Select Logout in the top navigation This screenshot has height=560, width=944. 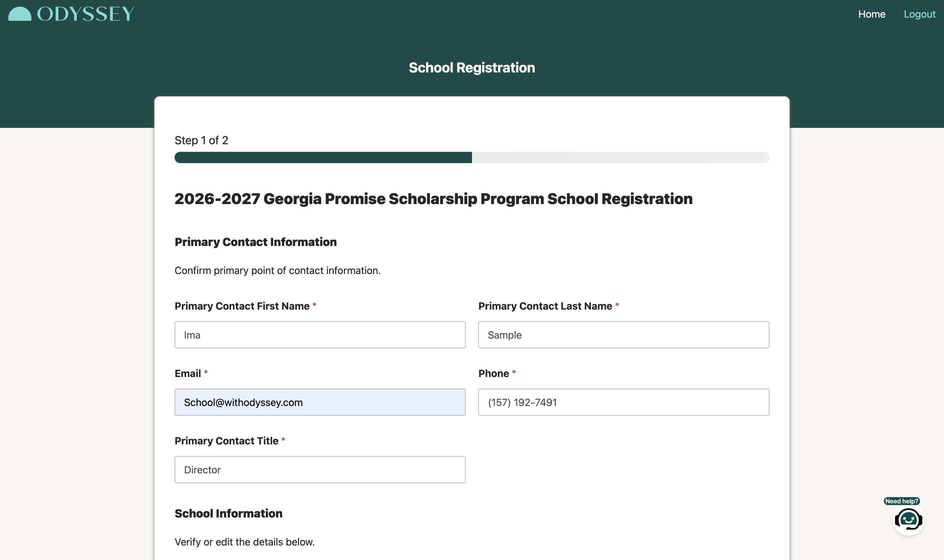tap(919, 14)
